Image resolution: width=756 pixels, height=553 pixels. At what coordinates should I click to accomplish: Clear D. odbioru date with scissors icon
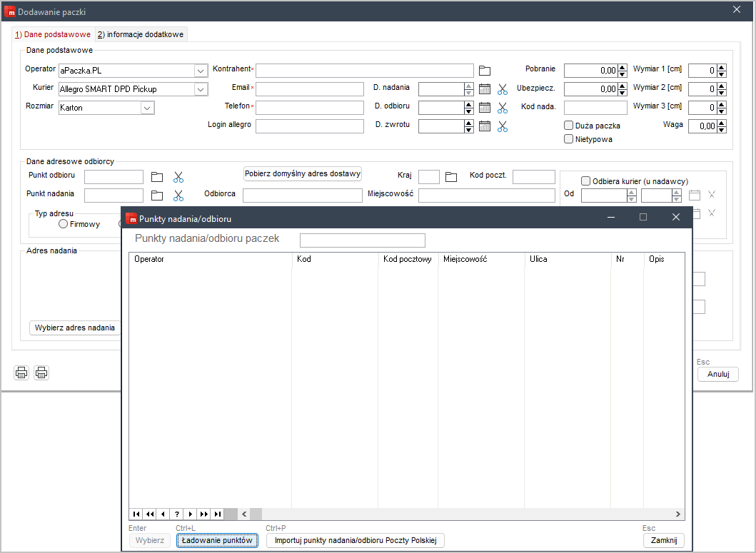pyautogui.click(x=503, y=108)
